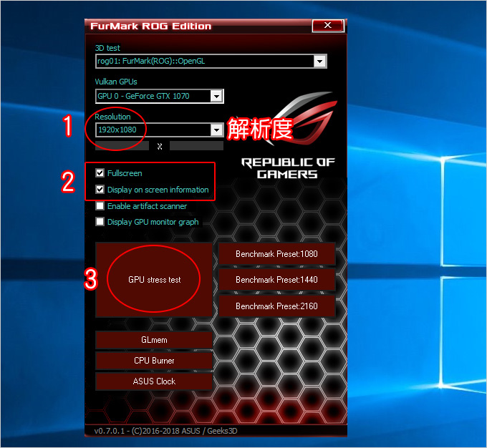Click the 1920x1080 resolution combo box

(x=159, y=130)
